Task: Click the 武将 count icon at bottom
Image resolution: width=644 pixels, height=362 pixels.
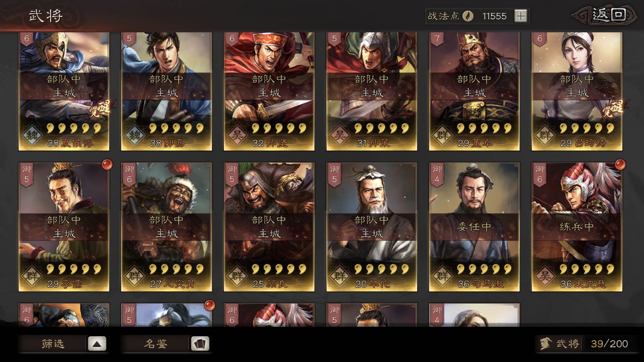Action: (546, 344)
